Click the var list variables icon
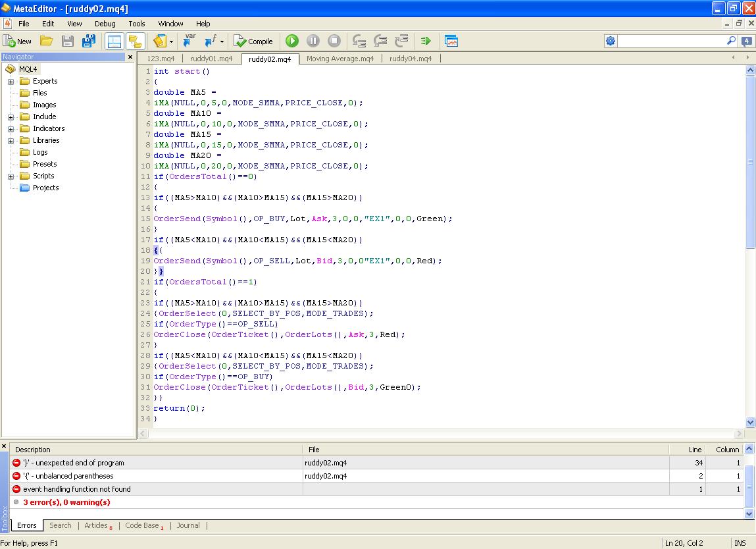The height and width of the screenshot is (549, 756). [189, 41]
